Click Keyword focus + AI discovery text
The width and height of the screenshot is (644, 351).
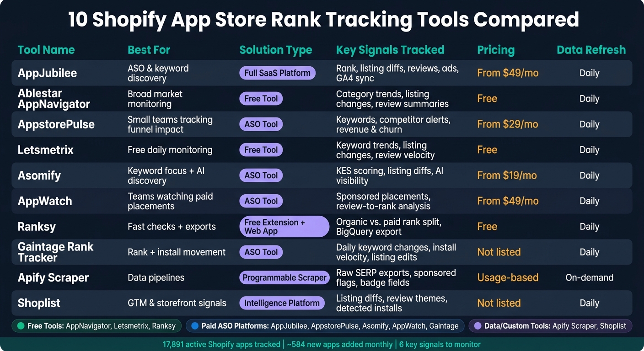(166, 175)
